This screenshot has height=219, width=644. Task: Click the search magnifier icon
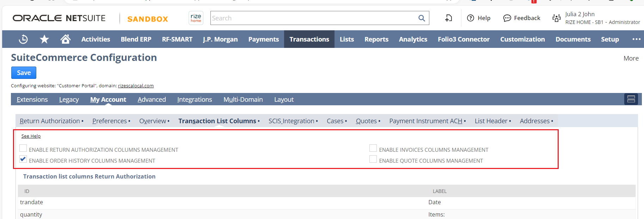[x=422, y=18]
